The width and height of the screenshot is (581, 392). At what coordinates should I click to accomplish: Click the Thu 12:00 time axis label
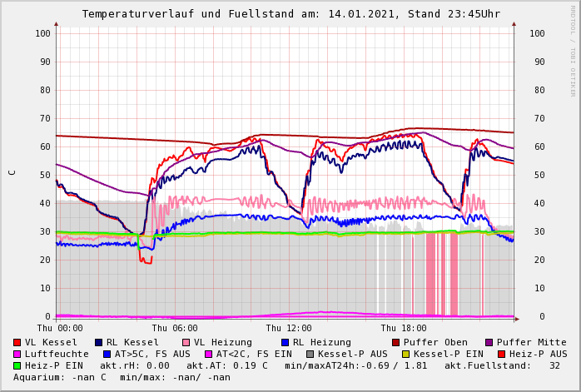point(289,329)
